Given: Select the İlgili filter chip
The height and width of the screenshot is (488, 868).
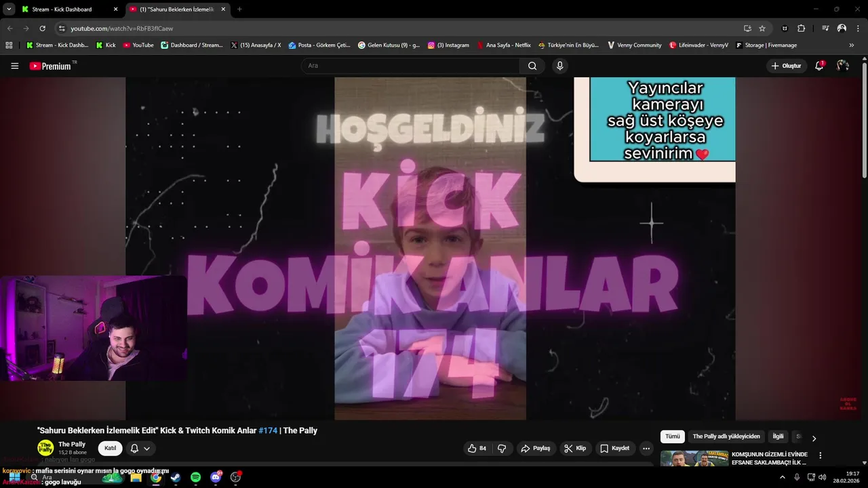Looking at the screenshot, I should pyautogui.click(x=778, y=436).
